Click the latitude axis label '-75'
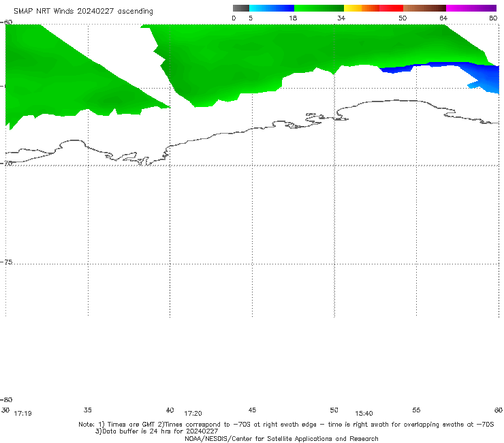This screenshot has width=504, height=443. (6, 262)
